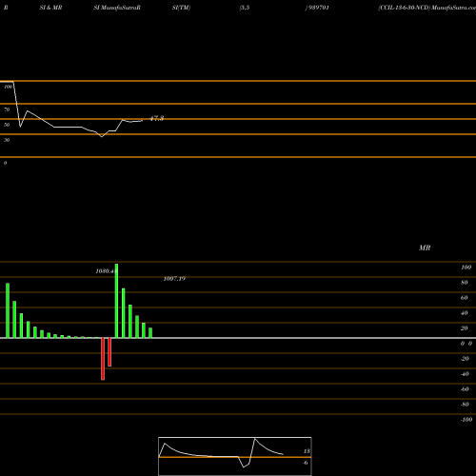The height and width of the screenshot is (476, 476).
Task: Click the MR heading above the histogram
Action: click(x=425, y=248)
